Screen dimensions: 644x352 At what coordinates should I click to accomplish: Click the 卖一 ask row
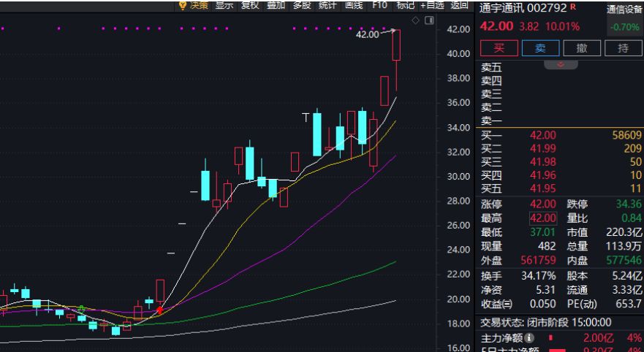click(561, 121)
